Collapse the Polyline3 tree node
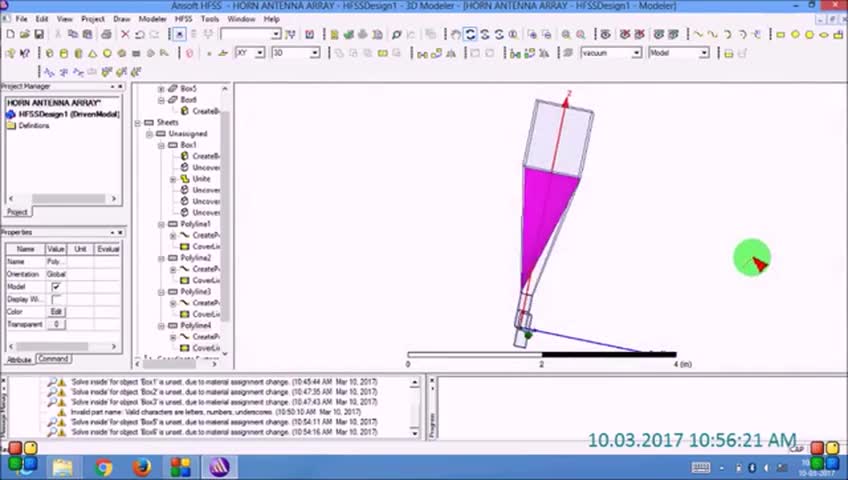Viewport: 848px width, 480px height. pyautogui.click(x=161, y=292)
